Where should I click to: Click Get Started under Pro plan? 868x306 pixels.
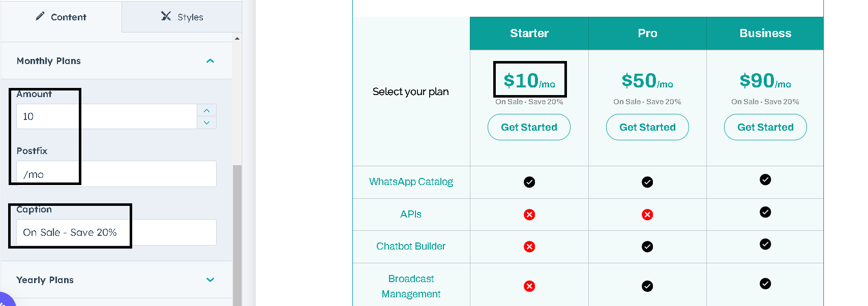(x=647, y=127)
